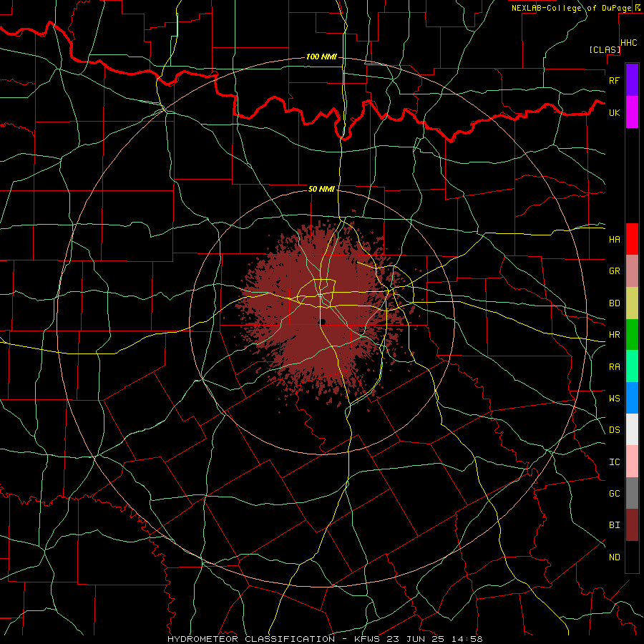Screen dimensions: 644x644
Task: Click the white DS color swatch
Action: coord(632,429)
